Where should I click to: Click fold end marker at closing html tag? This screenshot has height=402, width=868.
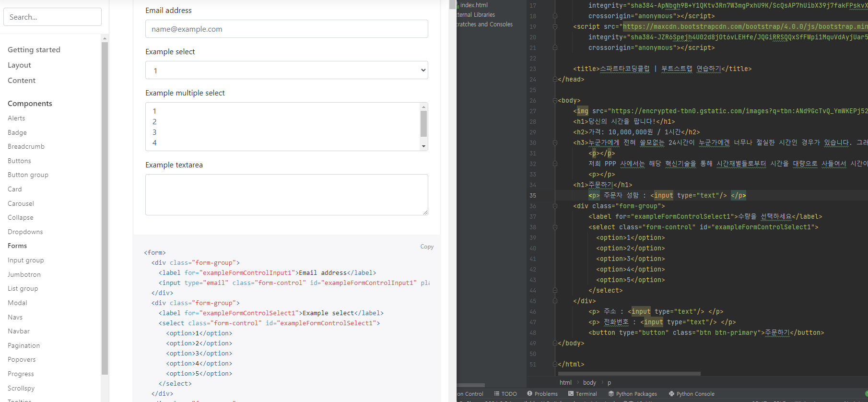click(555, 365)
